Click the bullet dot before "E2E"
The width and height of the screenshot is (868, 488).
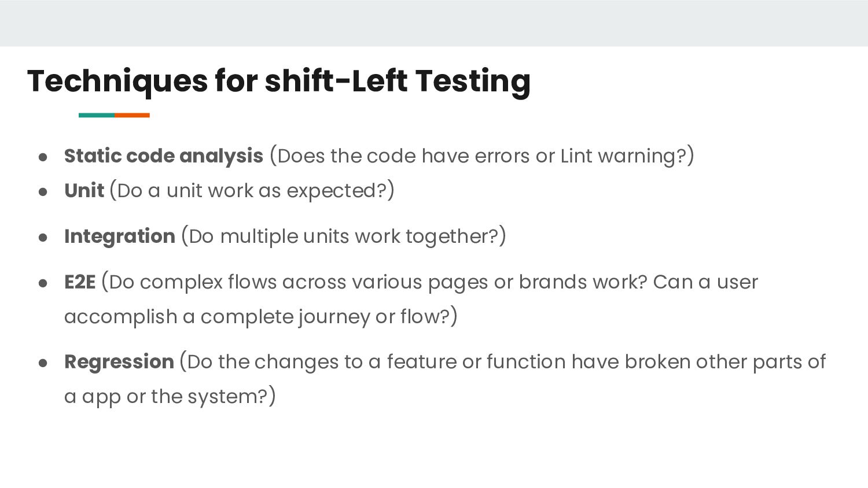[43, 283]
